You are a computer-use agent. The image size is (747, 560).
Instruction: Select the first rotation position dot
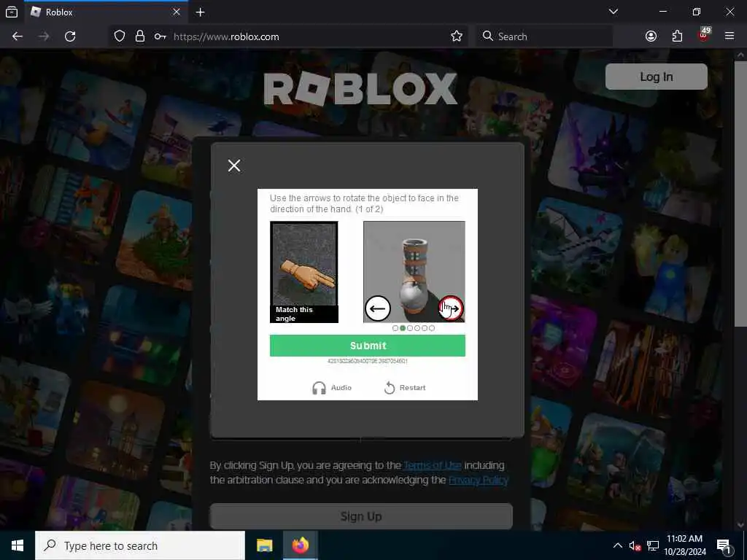395,328
